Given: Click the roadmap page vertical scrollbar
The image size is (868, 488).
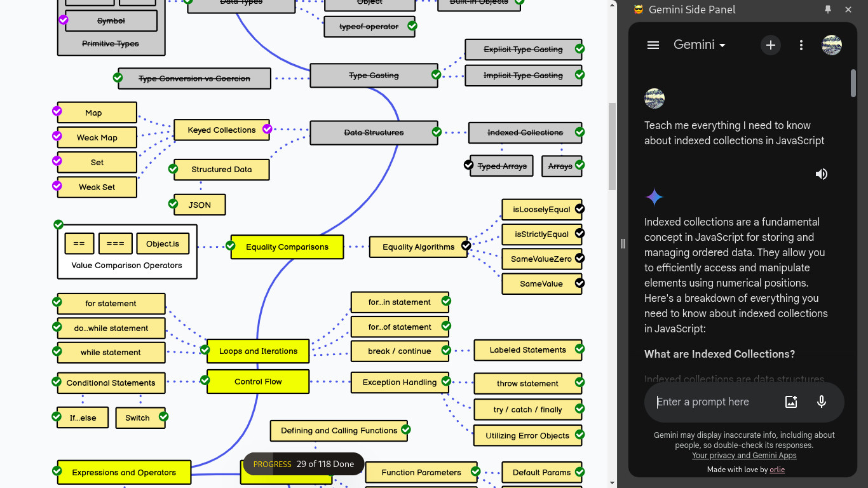Looking at the screenshot, I should click(613, 146).
